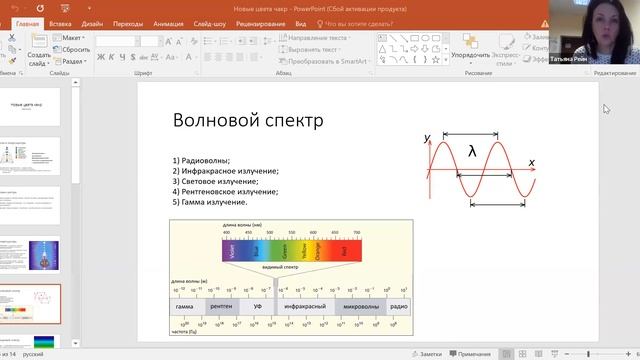Screen dimensions: 640x360
Task: Click the zoom slider handle
Action: coord(588,354)
